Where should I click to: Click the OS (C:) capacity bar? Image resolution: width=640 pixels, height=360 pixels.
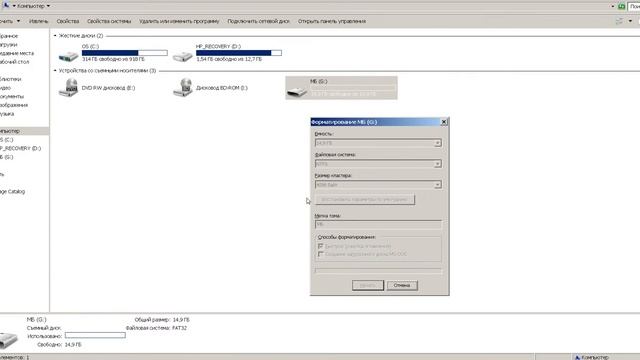tap(124, 53)
